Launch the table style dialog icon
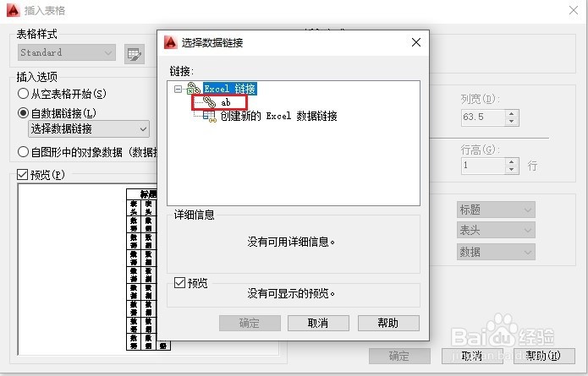Screen dimensions: 588x376 pyautogui.click(x=135, y=54)
